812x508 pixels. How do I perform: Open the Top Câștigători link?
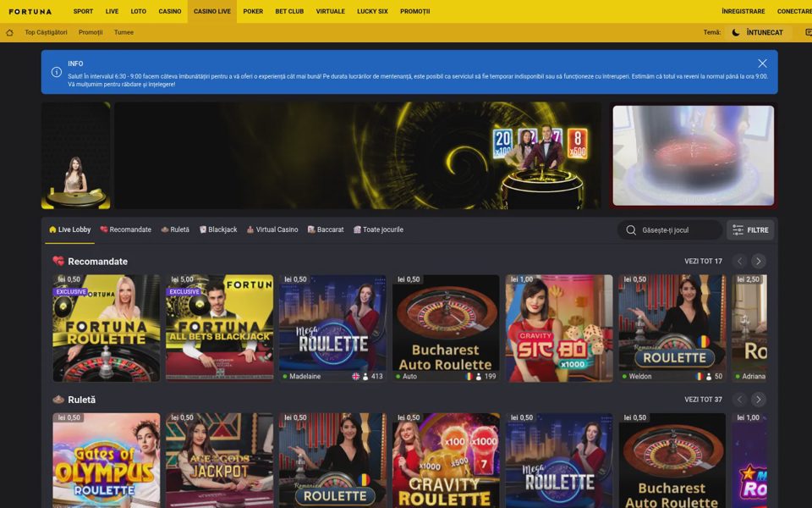(46, 33)
